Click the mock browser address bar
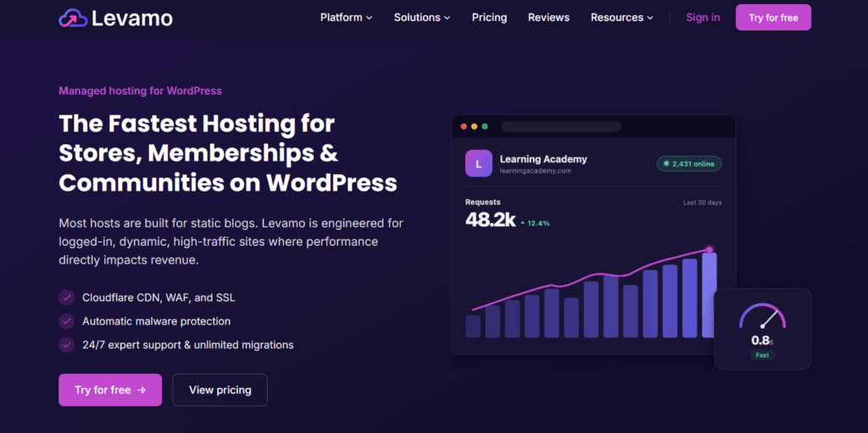Viewport: 868px width, 433px height. [x=561, y=126]
